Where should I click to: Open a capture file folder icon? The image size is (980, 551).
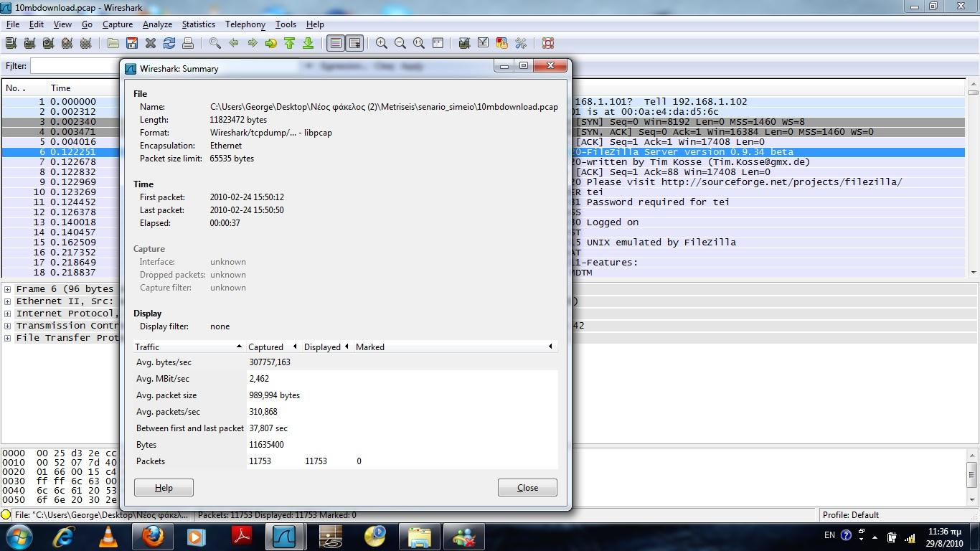113,43
